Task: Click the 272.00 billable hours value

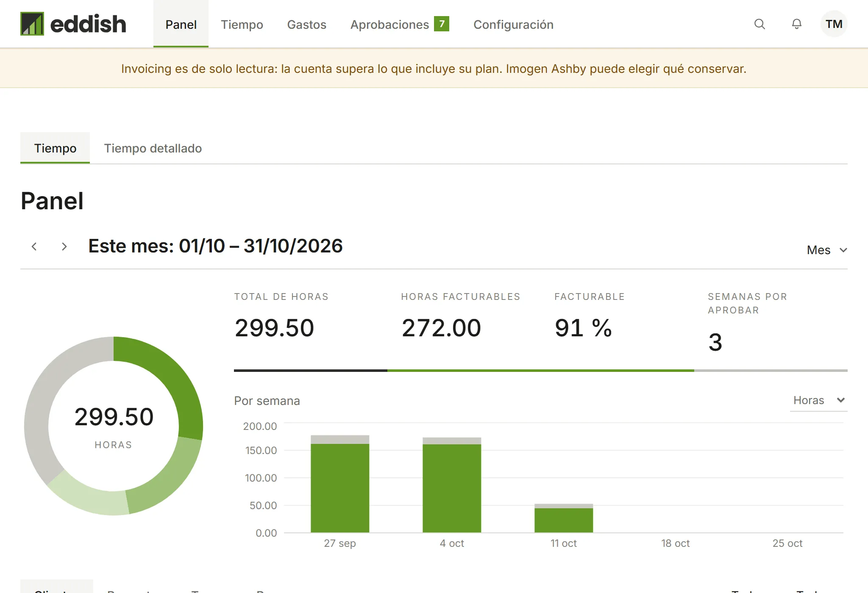Action: point(441,328)
